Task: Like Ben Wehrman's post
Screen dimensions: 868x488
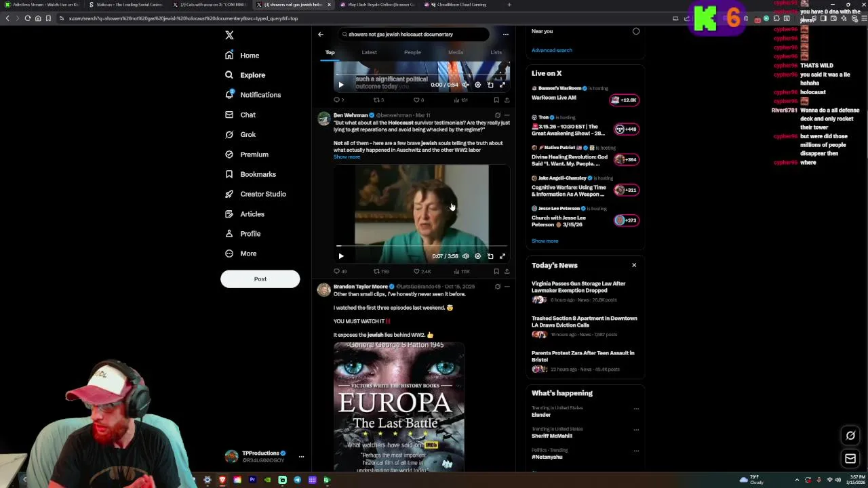Action: click(422, 271)
